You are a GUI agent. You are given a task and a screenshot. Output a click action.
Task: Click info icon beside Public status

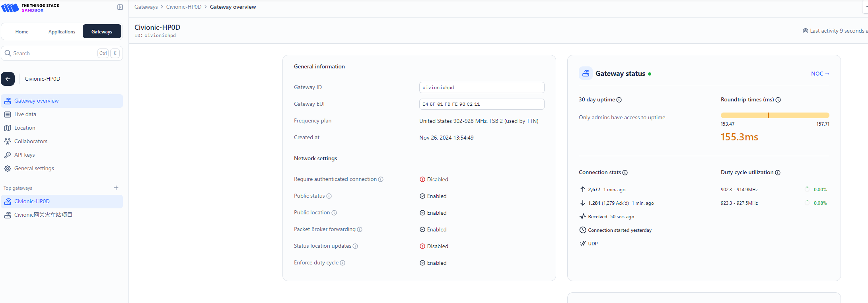tap(329, 196)
